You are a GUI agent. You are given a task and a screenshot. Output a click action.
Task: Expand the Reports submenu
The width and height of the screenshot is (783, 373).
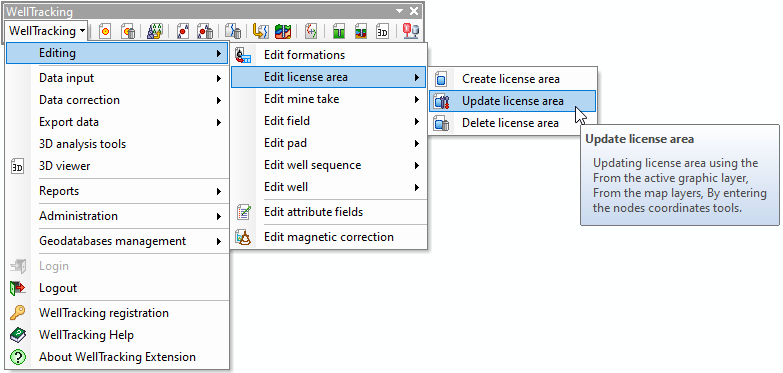click(x=219, y=191)
